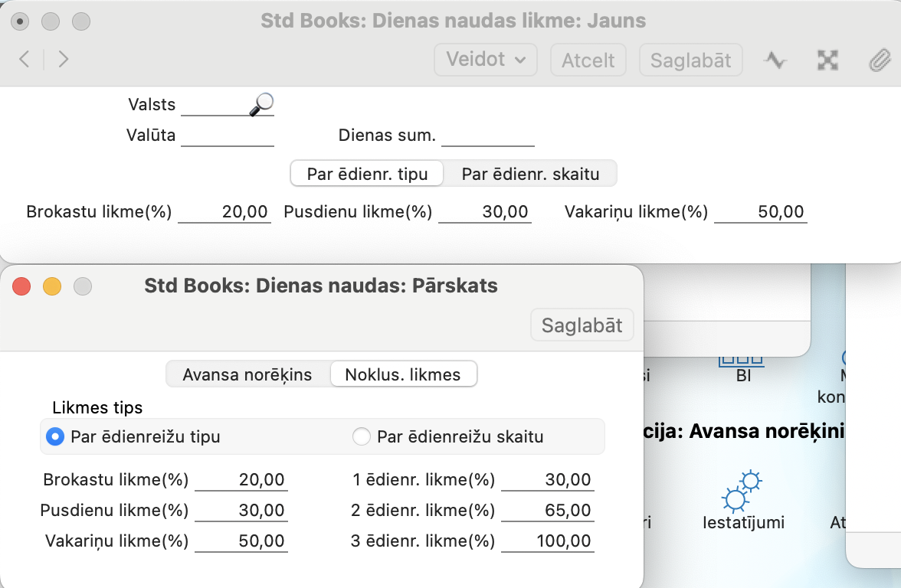Edit Brokastu likme(%) field in Pārskats window
This screenshot has height=588, width=901.
[x=241, y=480]
